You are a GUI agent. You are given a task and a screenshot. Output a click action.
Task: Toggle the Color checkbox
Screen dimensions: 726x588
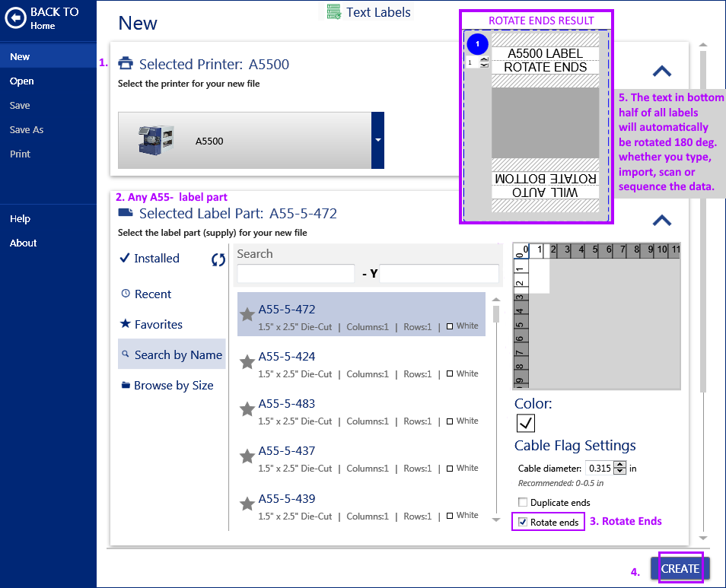[526, 423]
